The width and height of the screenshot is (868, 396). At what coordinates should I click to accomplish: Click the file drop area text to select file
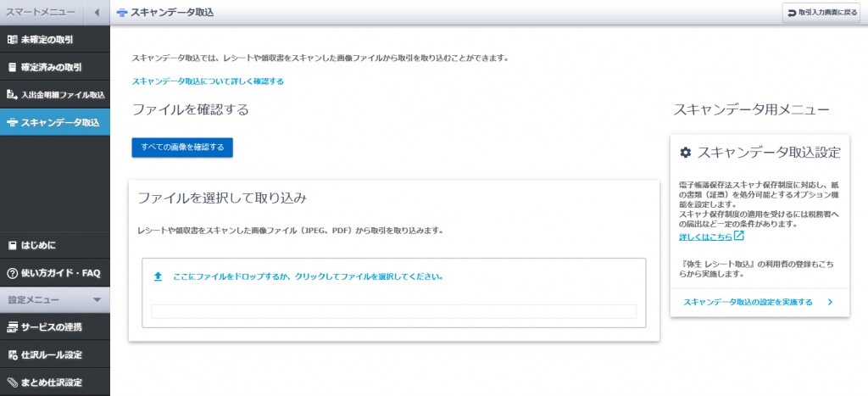click(x=309, y=276)
